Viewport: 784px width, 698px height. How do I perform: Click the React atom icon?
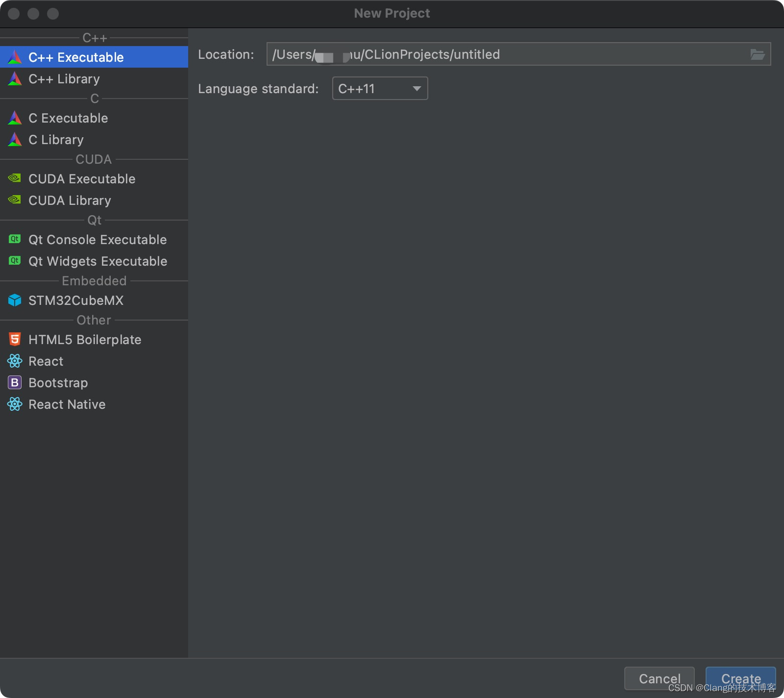[x=15, y=361]
